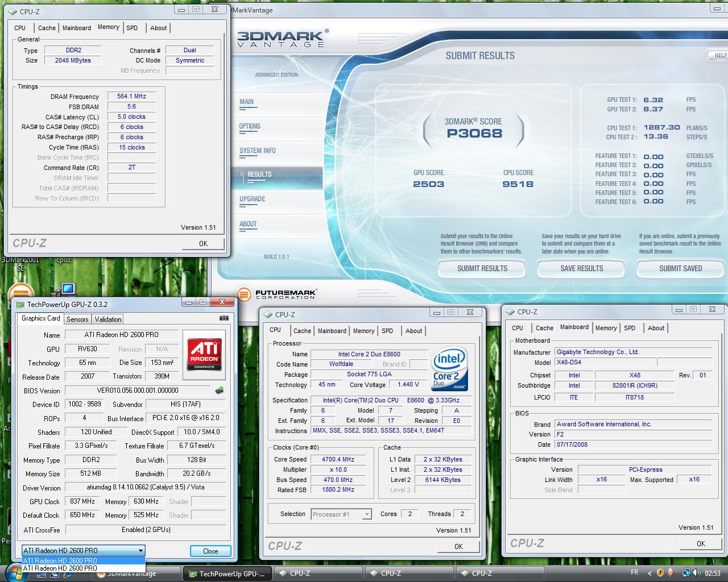Click the network tray icon
The image size is (728, 582).
(686, 573)
